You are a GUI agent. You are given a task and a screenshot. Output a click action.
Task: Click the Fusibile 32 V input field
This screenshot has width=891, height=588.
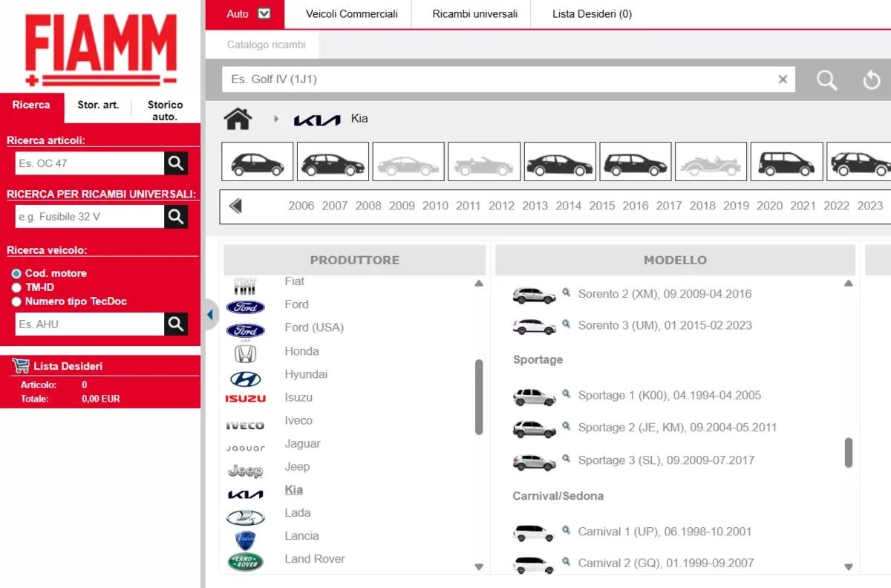(x=89, y=217)
